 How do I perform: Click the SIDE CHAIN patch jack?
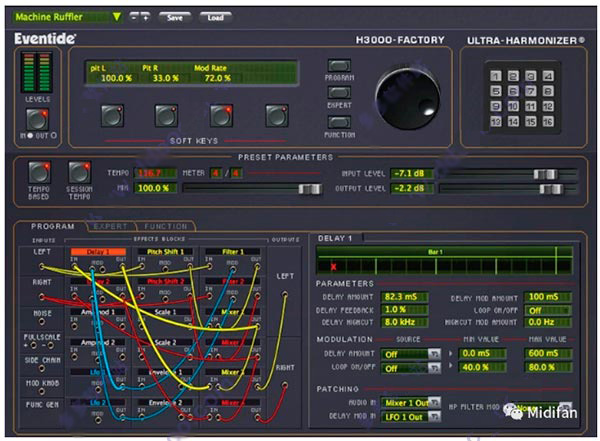pyautogui.click(x=42, y=369)
